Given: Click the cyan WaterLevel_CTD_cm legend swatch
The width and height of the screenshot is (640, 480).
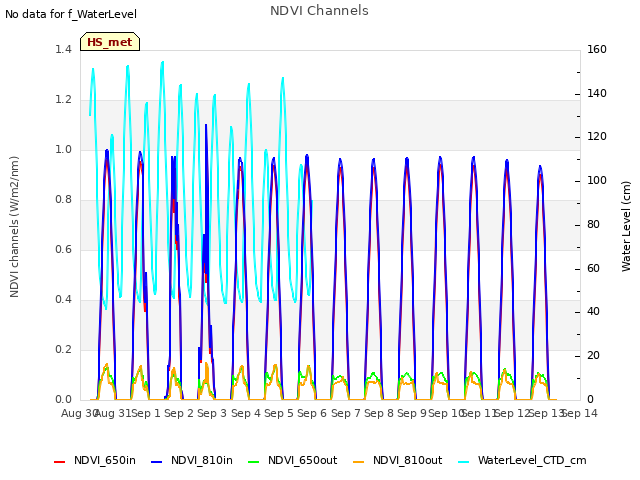Looking at the screenshot, I should [x=463, y=462].
